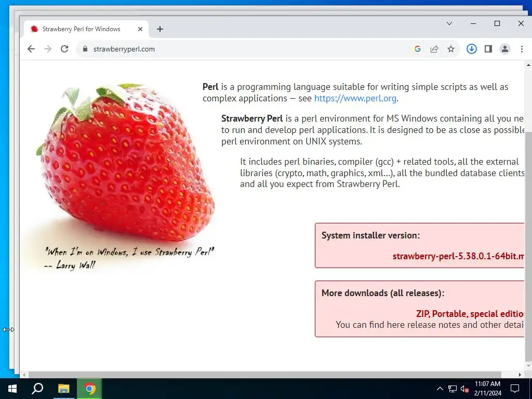Show hidden system tray icons

440,389
